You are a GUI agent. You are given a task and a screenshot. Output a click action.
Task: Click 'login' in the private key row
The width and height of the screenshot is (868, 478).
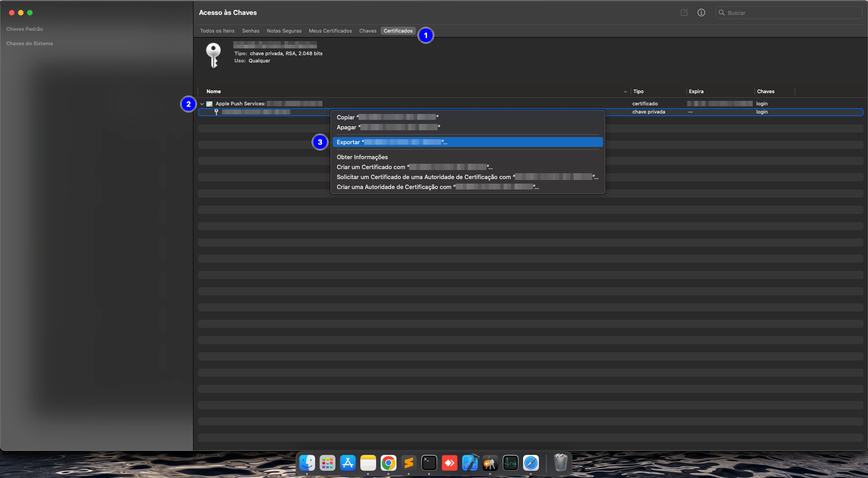coord(762,112)
